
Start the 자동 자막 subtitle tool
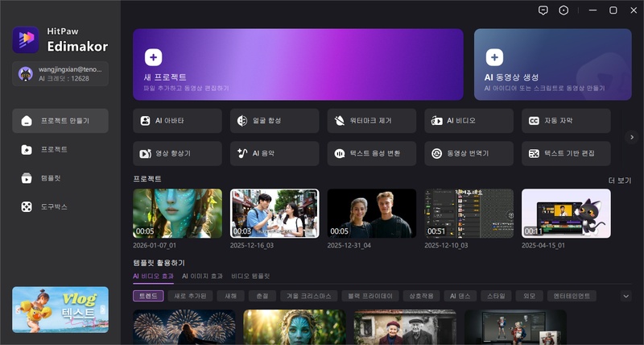tap(566, 121)
